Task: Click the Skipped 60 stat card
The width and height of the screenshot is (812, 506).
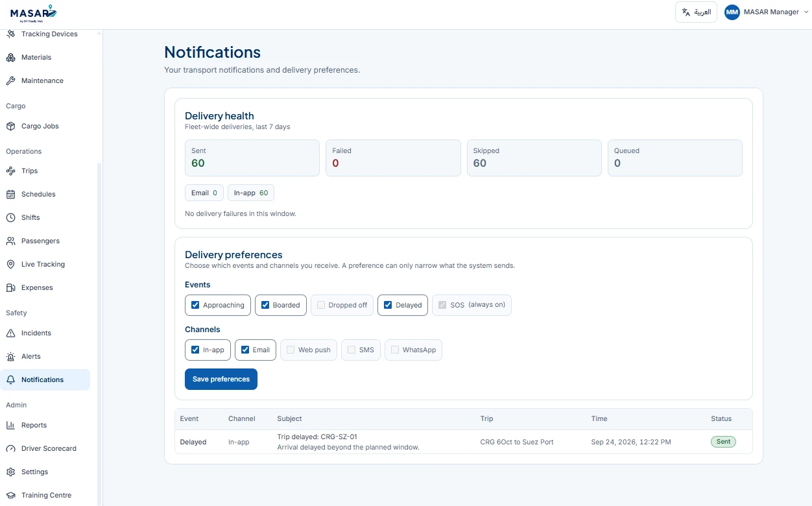Action: click(534, 158)
